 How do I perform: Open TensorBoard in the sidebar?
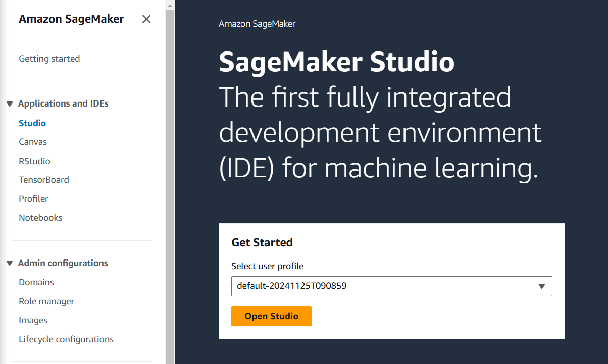44,180
